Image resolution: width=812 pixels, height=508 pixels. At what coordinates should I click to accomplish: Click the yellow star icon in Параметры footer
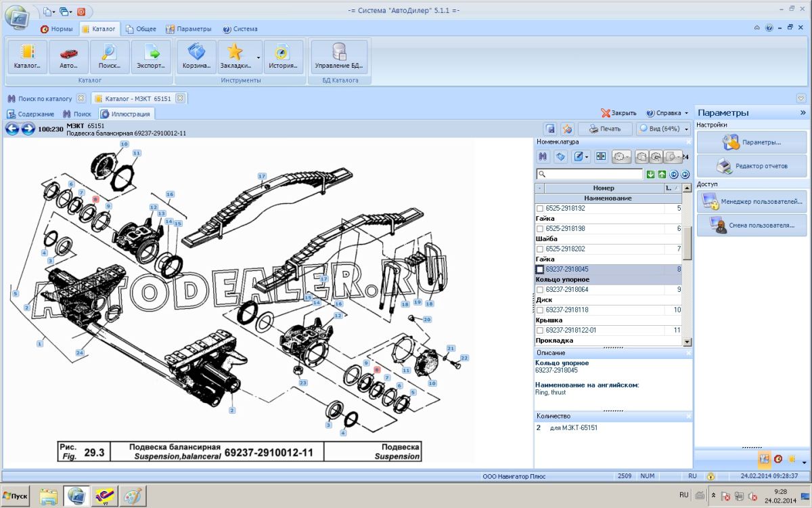792,459
